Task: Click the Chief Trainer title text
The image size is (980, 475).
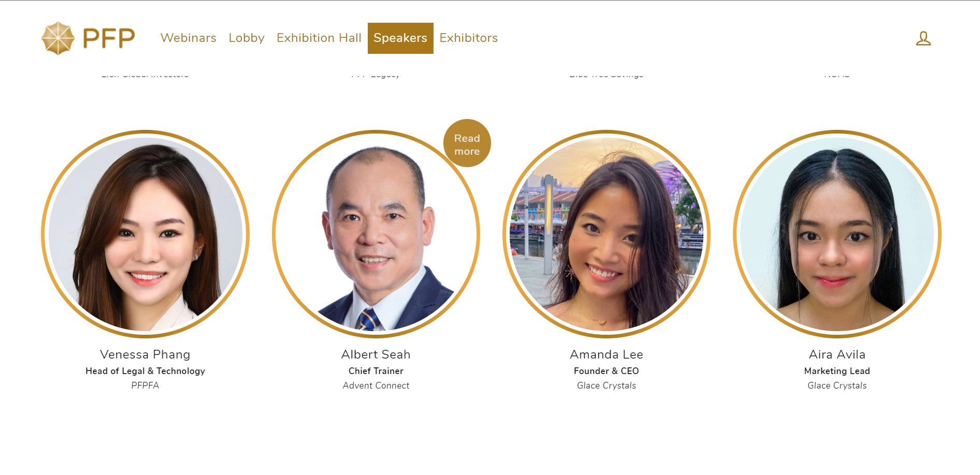Action: pyautogui.click(x=376, y=371)
